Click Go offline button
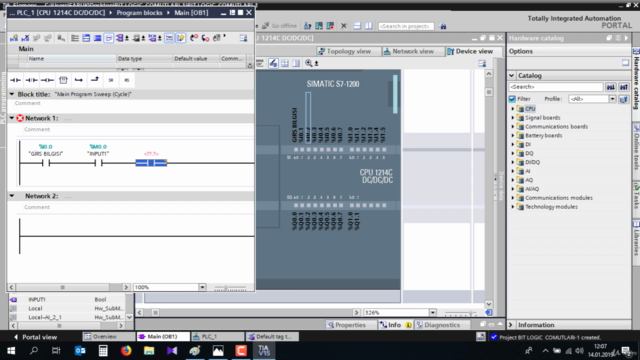This screenshot has height=360, width=640. point(280,26)
